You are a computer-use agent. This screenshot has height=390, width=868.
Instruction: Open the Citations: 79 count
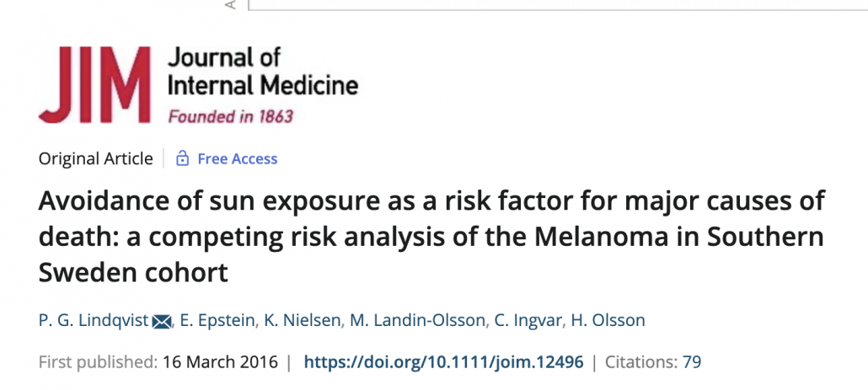click(x=651, y=363)
